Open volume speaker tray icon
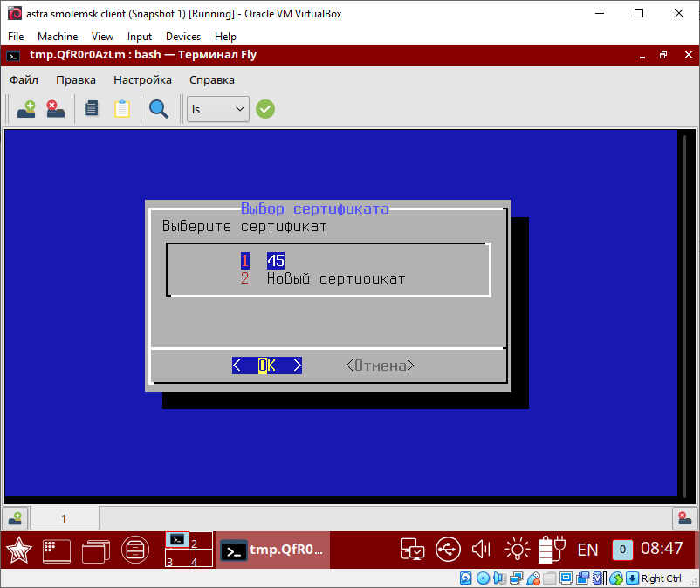 point(481,550)
